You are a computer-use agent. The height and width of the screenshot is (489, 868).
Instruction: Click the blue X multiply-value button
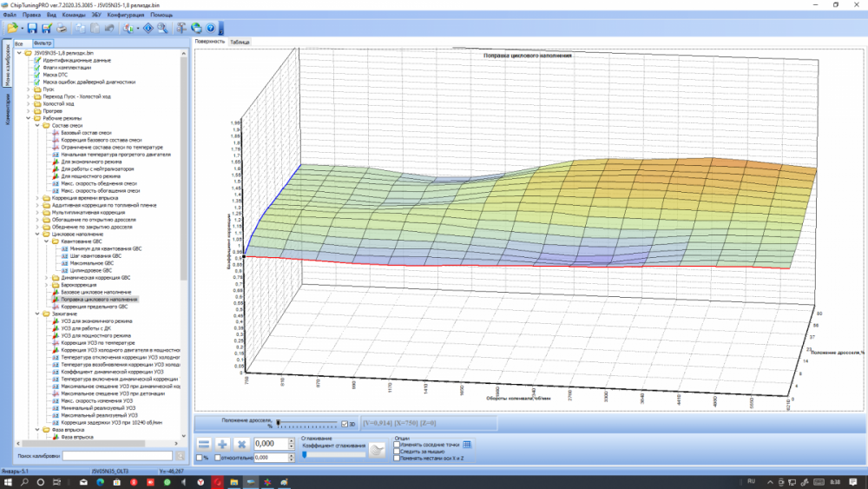pos(242,444)
